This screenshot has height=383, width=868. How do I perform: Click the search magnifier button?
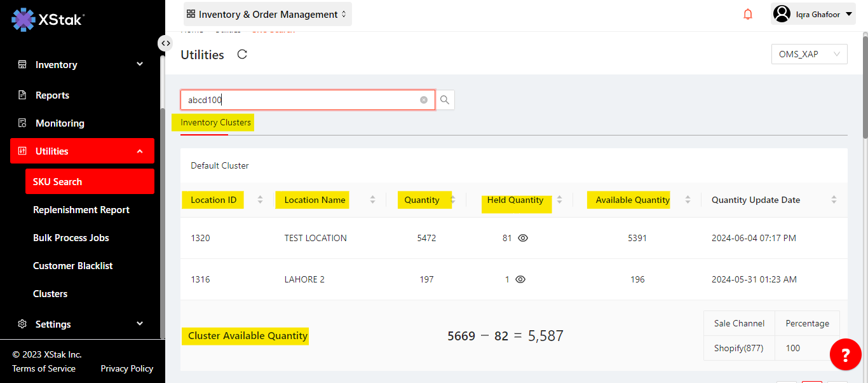445,100
